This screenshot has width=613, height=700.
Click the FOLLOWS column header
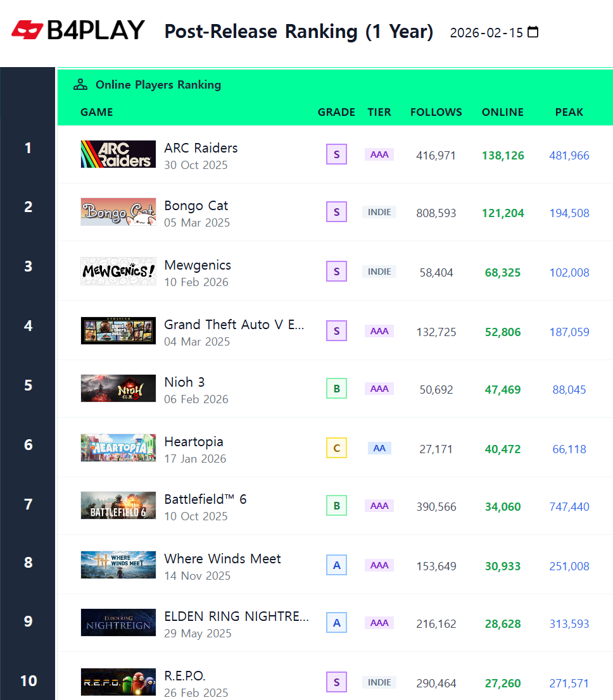click(436, 112)
